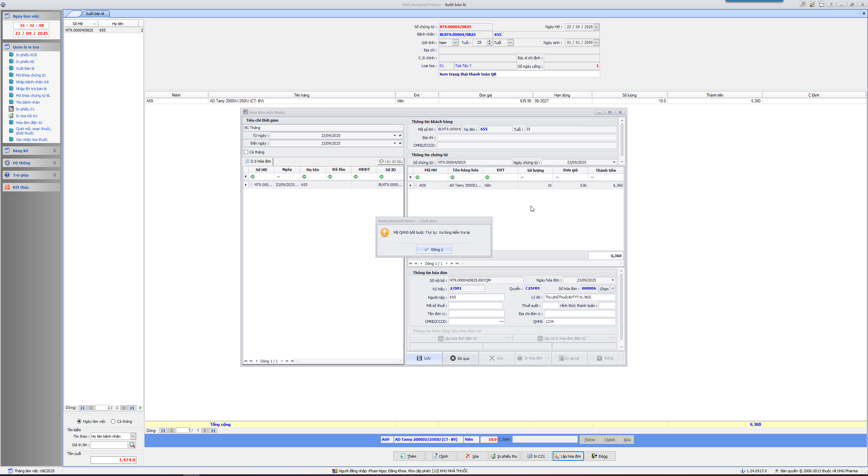Click the Hệ thống gear icon
The image size is (868, 476).
[7, 163]
